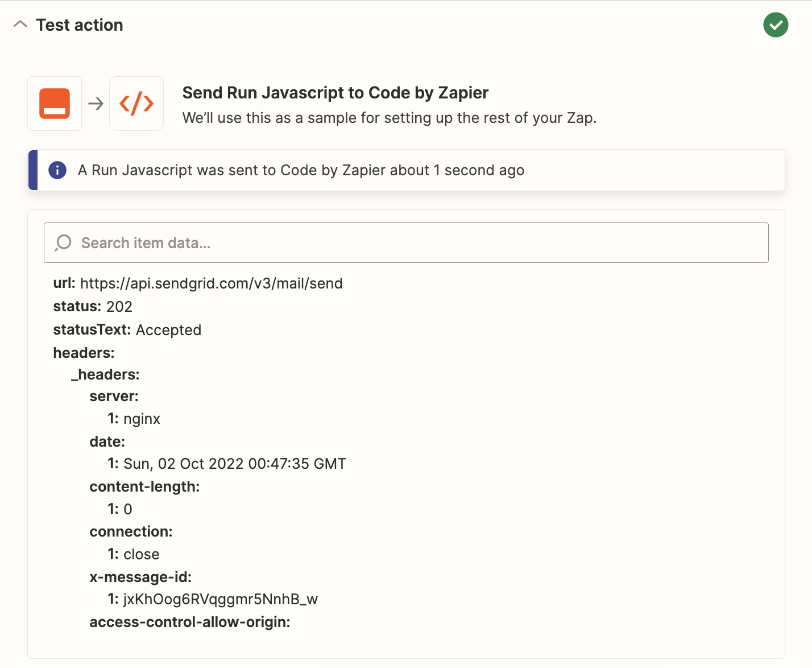Click the access-control-allow-origin key
This screenshot has height=668, width=812.
click(x=190, y=622)
